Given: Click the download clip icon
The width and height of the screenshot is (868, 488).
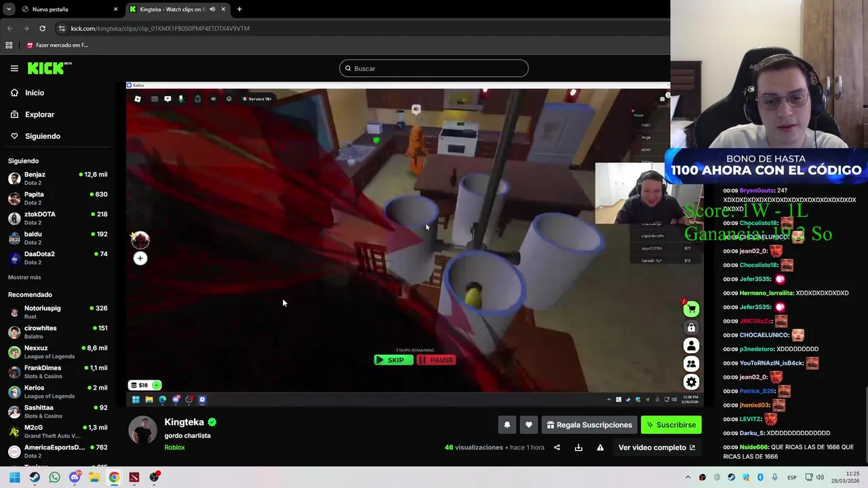Looking at the screenshot, I should tap(578, 447).
